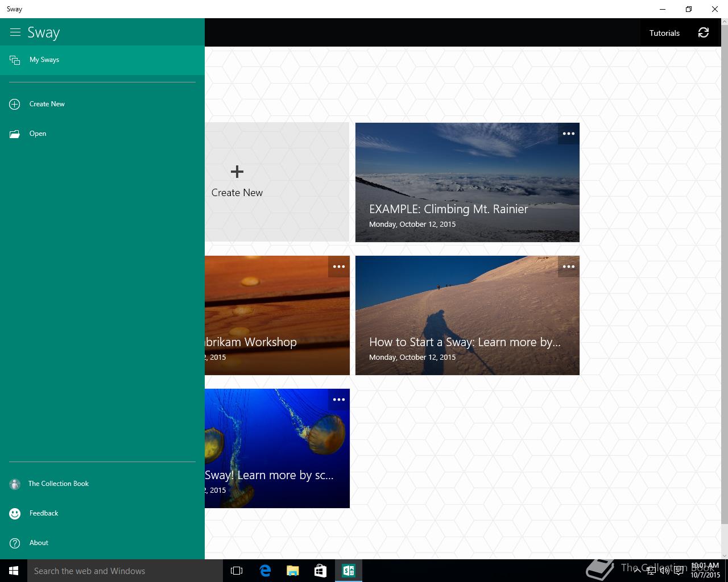
Task: Launch Microsoft Edge from the taskbar
Action: pos(265,571)
